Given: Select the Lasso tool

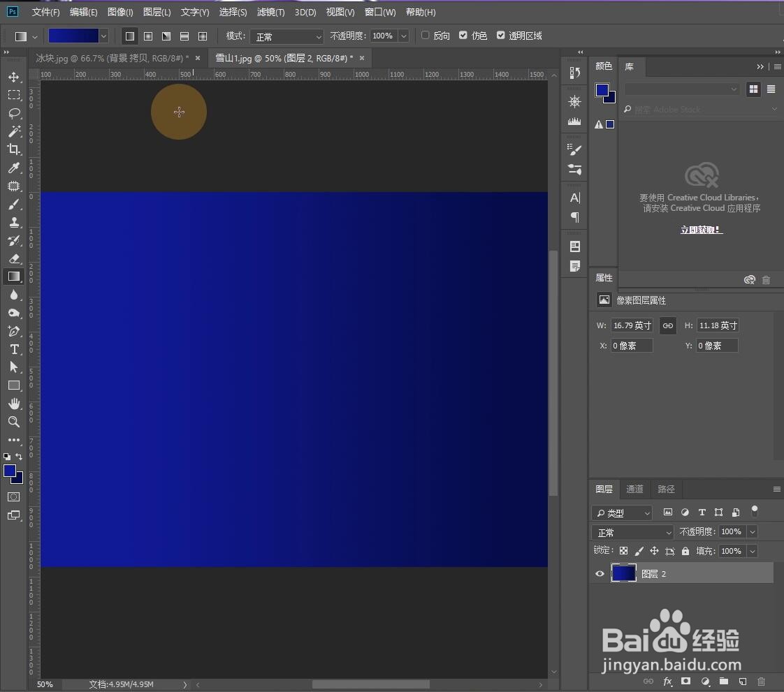Looking at the screenshot, I should pyautogui.click(x=13, y=113).
